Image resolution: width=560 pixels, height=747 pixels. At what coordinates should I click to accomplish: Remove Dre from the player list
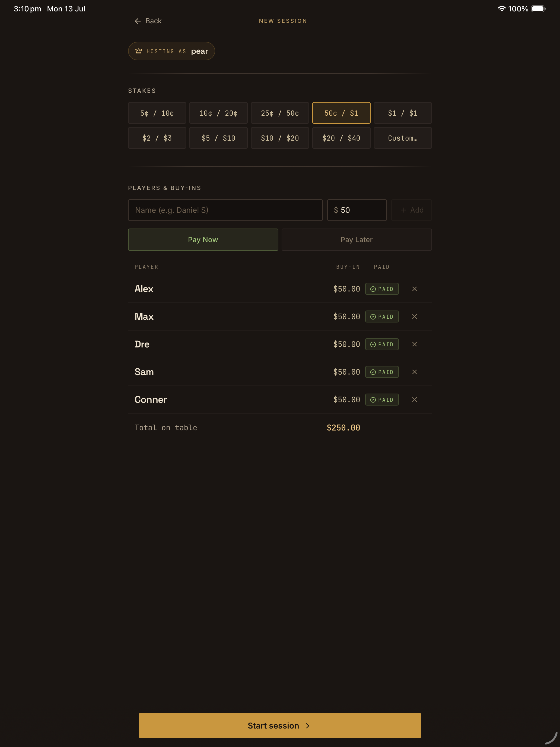(x=415, y=344)
